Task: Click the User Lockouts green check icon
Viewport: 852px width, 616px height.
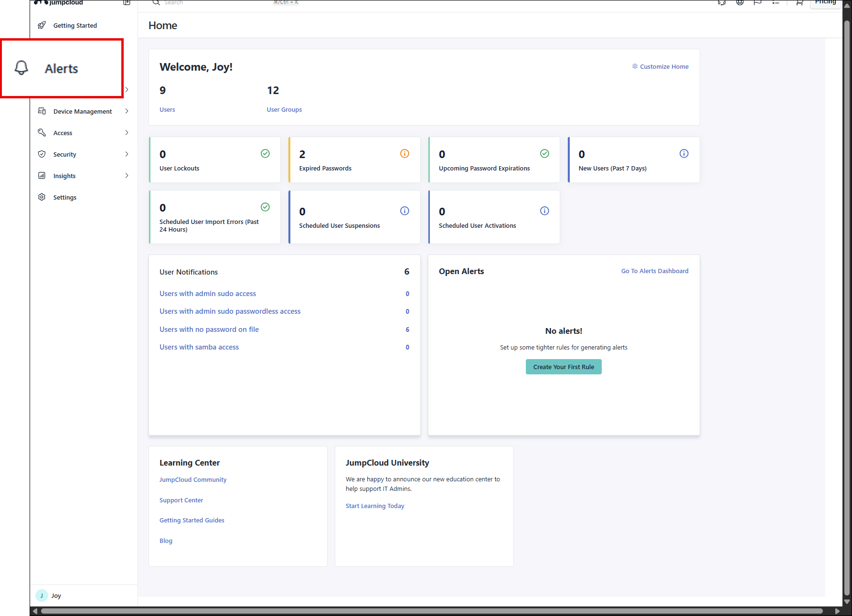Action: coord(265,153)
